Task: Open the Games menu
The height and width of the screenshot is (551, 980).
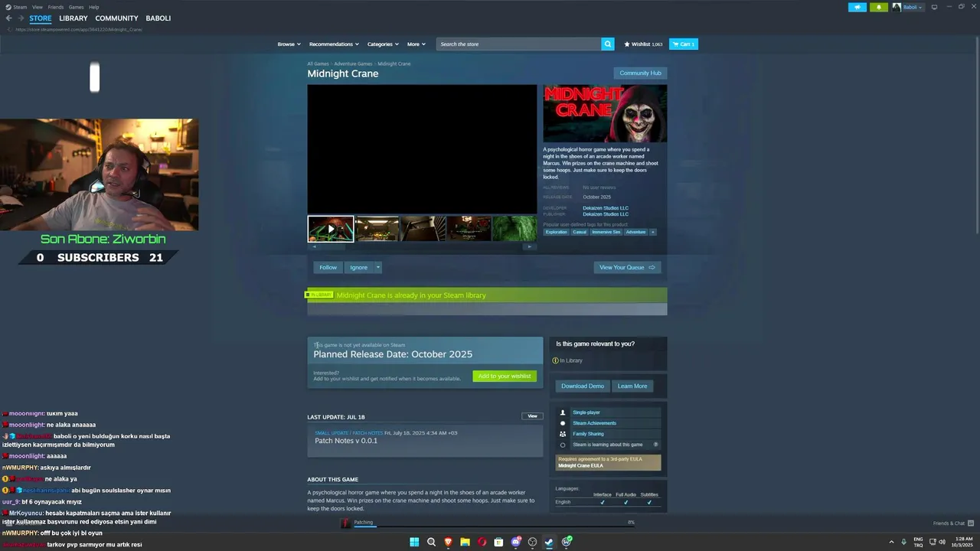Action: coord(76,7)
